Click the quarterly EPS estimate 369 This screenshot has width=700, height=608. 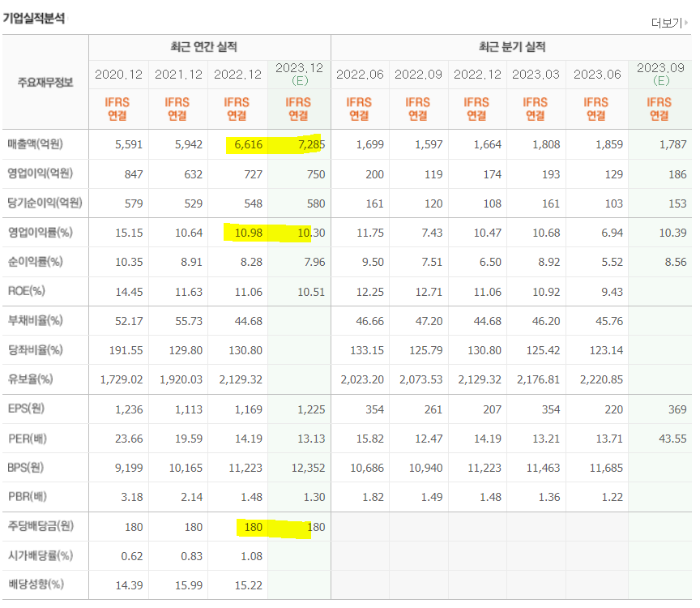pos(677,409)
